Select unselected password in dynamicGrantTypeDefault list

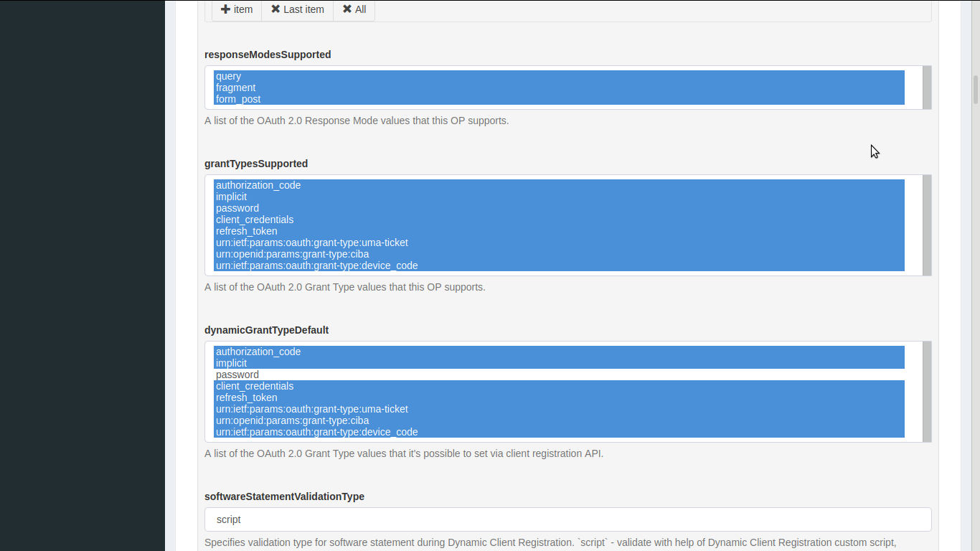pyautogui.click(x=559, y=375)
